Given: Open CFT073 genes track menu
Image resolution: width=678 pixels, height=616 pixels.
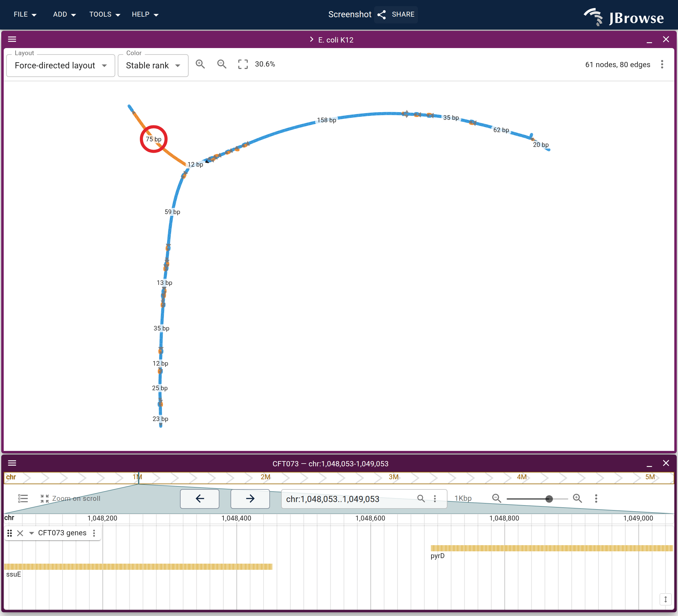Looking at the screenshot, I should (x=94, y=533).
